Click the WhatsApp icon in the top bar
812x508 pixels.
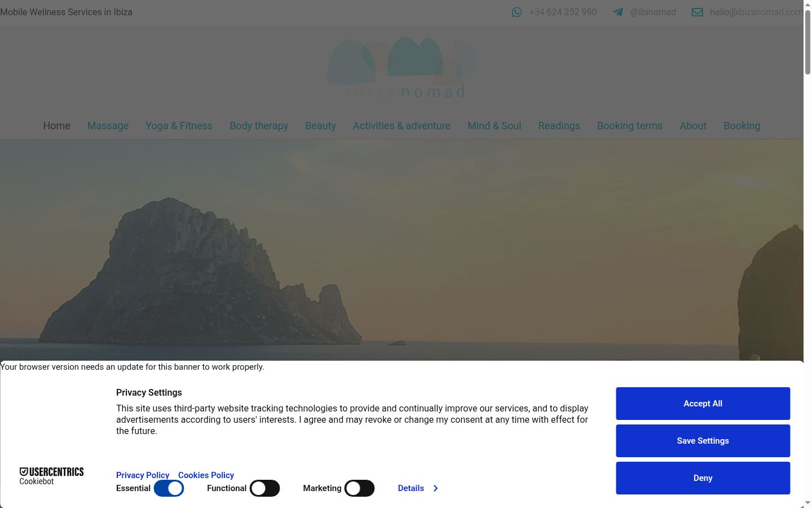517,12
